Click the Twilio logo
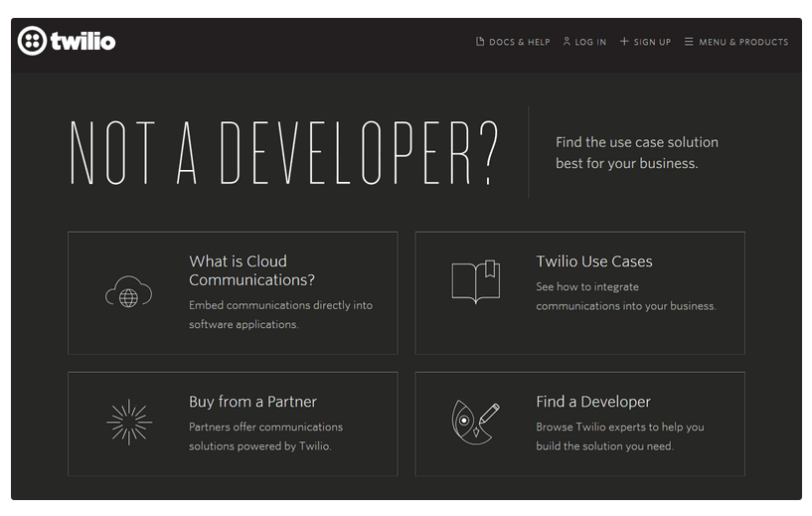The width and height of the screenshot is (812, 516). point(67,41)
